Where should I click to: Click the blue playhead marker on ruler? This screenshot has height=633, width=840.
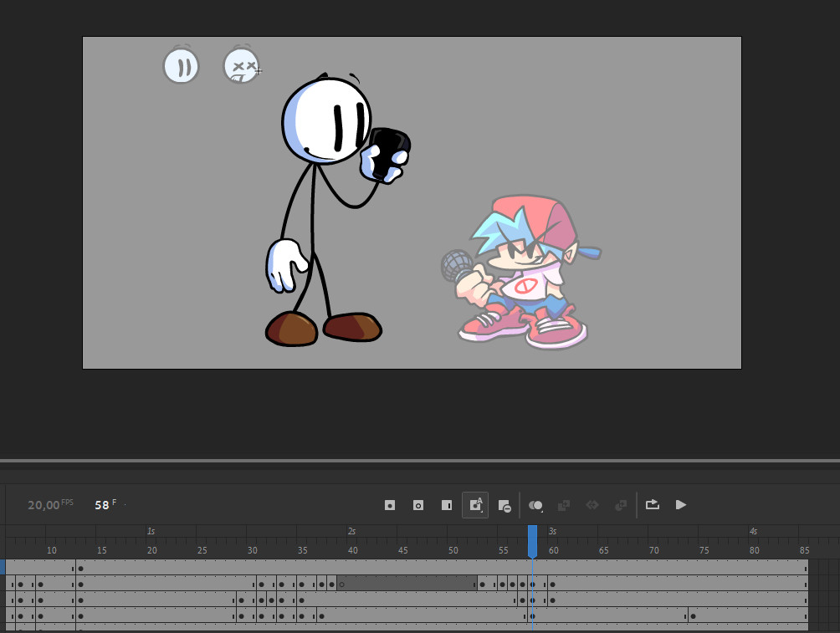tap(532, 541)
